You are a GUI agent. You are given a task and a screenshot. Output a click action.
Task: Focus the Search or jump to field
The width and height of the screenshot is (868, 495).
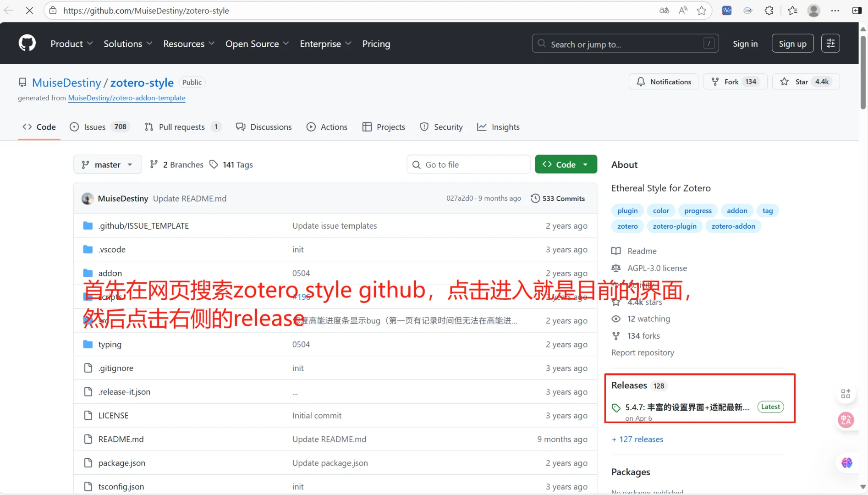coord(625,44)
